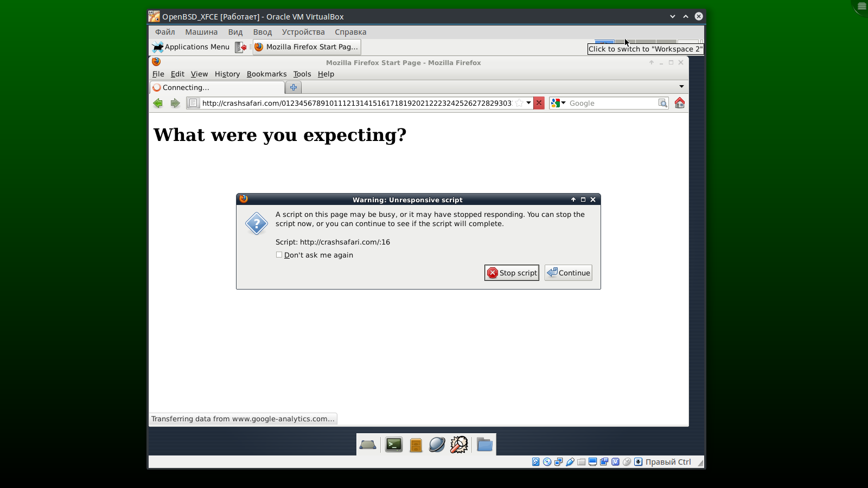Click the Правый Ctrl host key label
Screen dimensions: 868x488
click(x=668, y=462)
